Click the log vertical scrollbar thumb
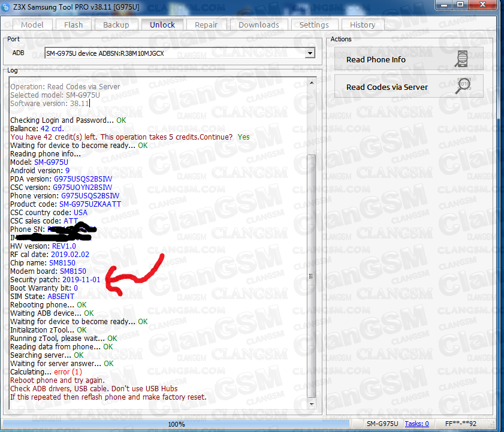Image resolution: width=504 pixels, height=432 pixels. (x=312, y=276)
